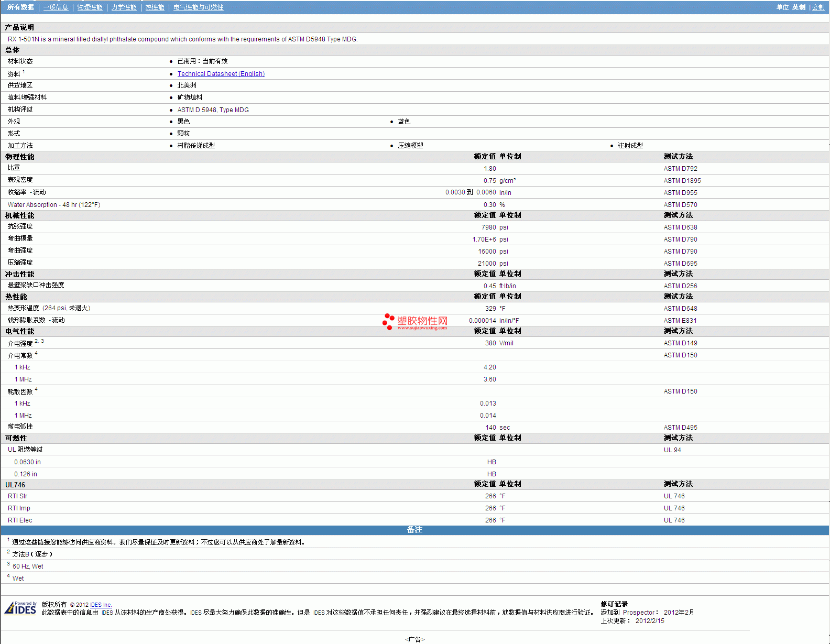Select 英制 (imperial) units
830x644 pixels.
[x=799, y=7]
